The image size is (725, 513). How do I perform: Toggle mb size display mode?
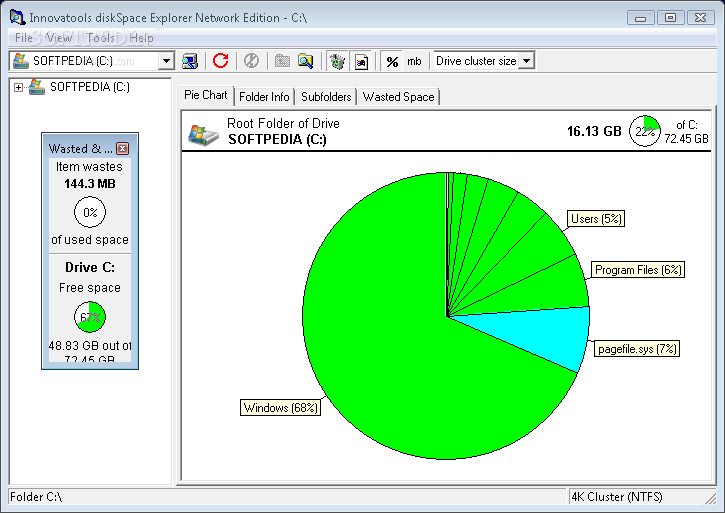(x=414, y=61)
